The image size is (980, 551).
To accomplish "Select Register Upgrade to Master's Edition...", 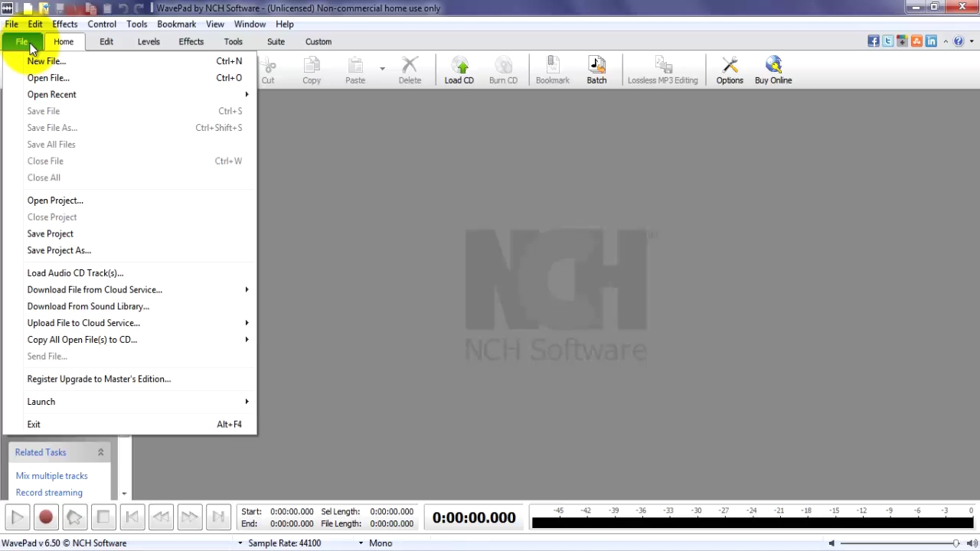I will pyautogui.click(x=138, y=379).
